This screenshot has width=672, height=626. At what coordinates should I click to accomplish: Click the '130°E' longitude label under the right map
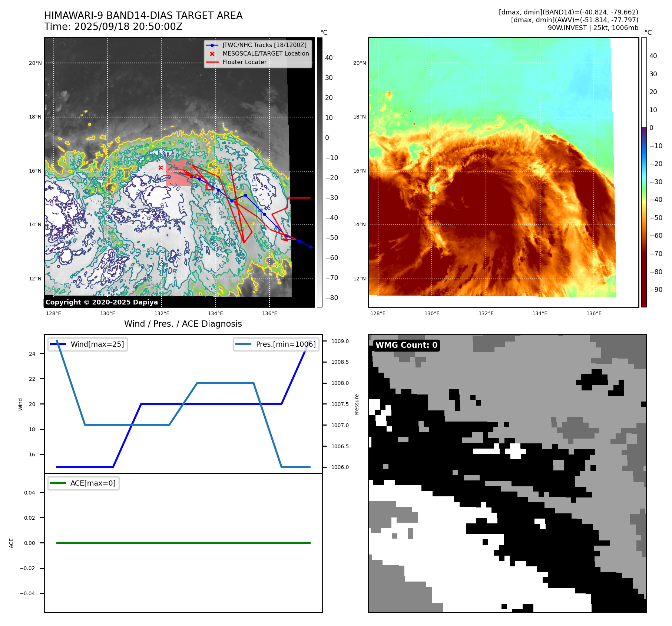pyautogui.click(x=432, y=313)
